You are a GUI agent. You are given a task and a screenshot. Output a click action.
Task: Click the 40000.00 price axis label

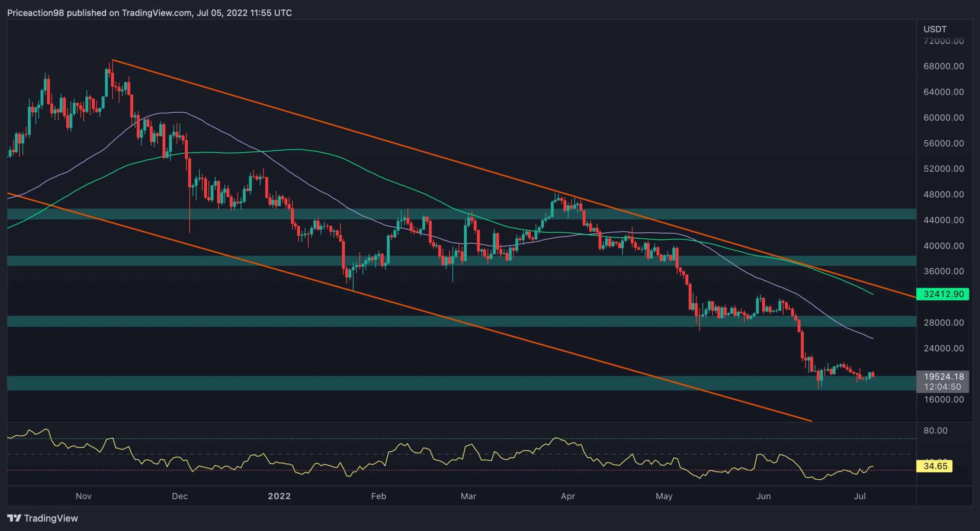coord(944,246)
